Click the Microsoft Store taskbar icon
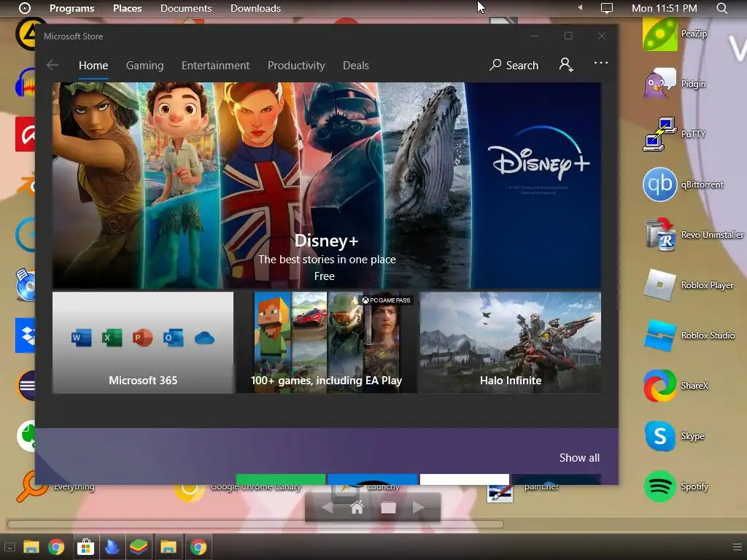747x560 pixels. 86,547
